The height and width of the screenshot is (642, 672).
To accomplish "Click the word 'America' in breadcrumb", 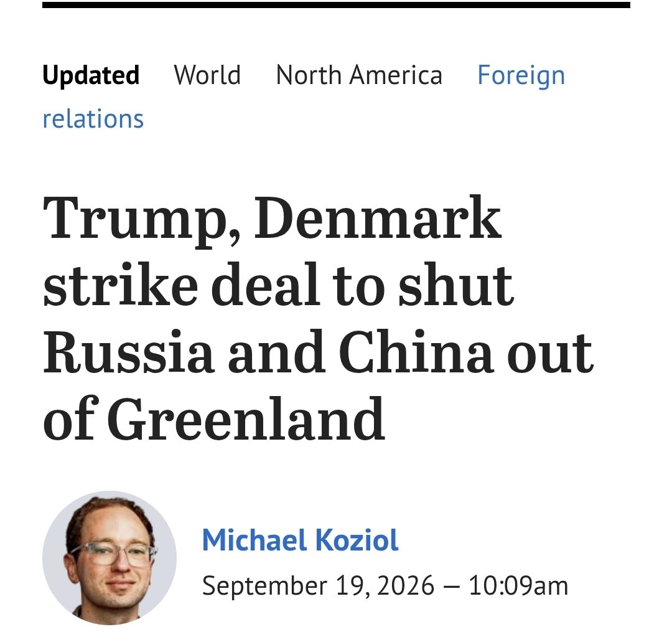I will coord(395,75).
